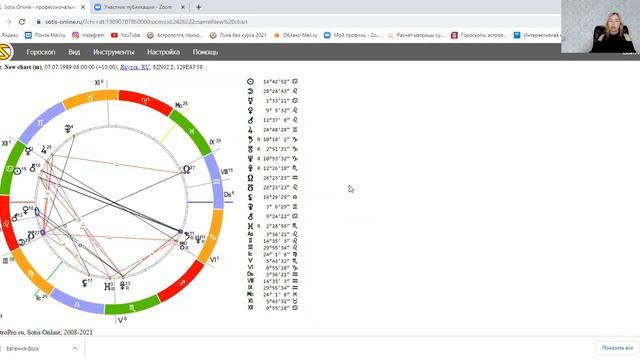The width and height of the screenshot is (640, 360).
Task: Follow the Якутск, RU location link
Action: (135, 67)
